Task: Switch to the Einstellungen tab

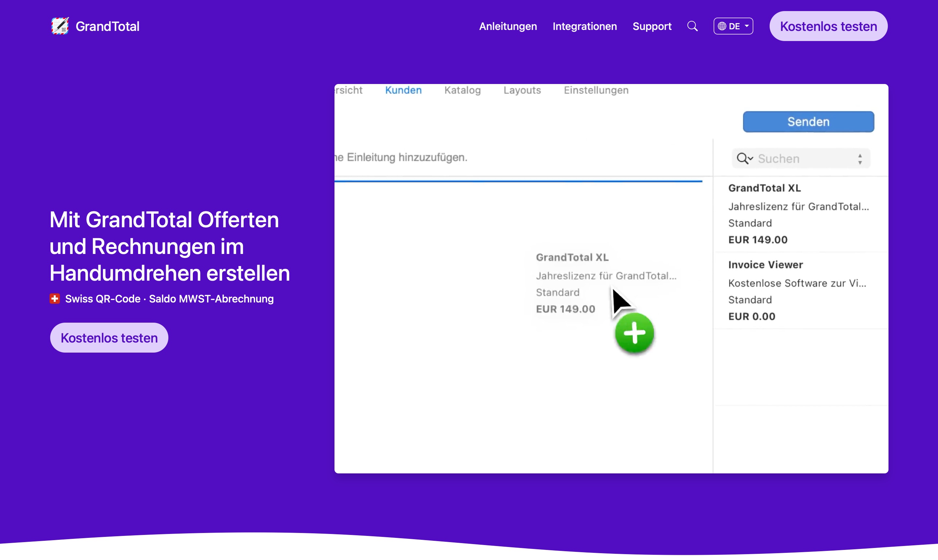Action: [596, 90]
